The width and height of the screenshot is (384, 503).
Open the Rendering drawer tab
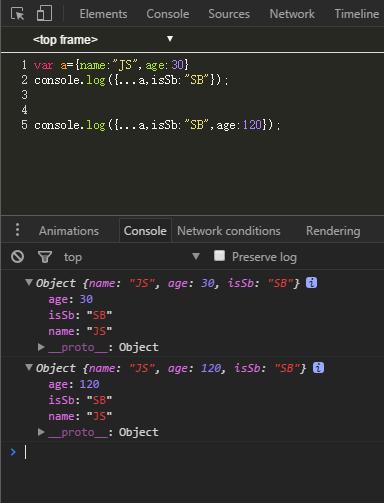[x=333, y=231]
